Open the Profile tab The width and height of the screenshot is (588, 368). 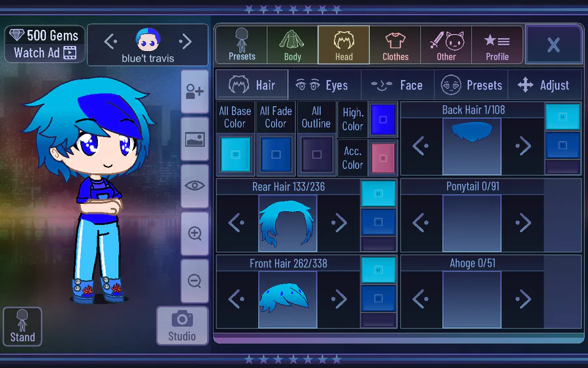tap(497, 45)
